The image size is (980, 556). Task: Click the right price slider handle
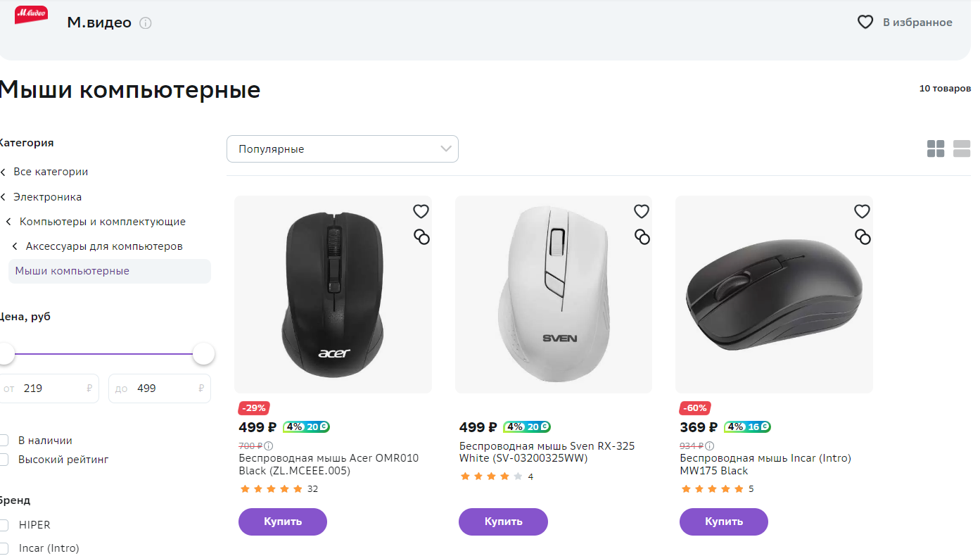pos(203,354)
